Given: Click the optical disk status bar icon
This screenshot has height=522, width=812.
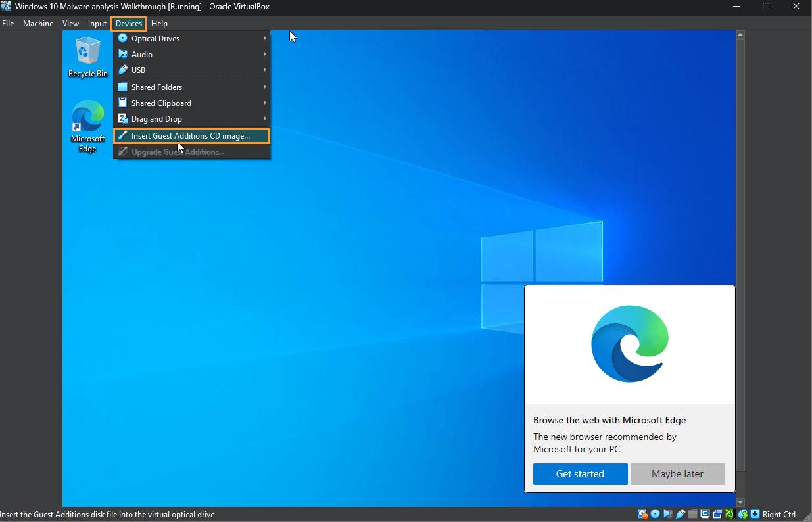Looking at the screenshot, I should pyautogui.click(x=655, y=514).
